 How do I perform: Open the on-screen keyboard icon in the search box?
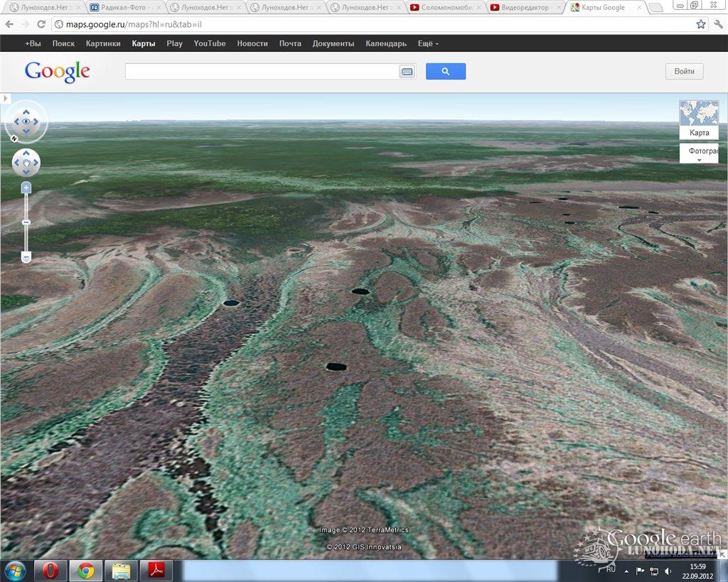(x=407, y=72)
